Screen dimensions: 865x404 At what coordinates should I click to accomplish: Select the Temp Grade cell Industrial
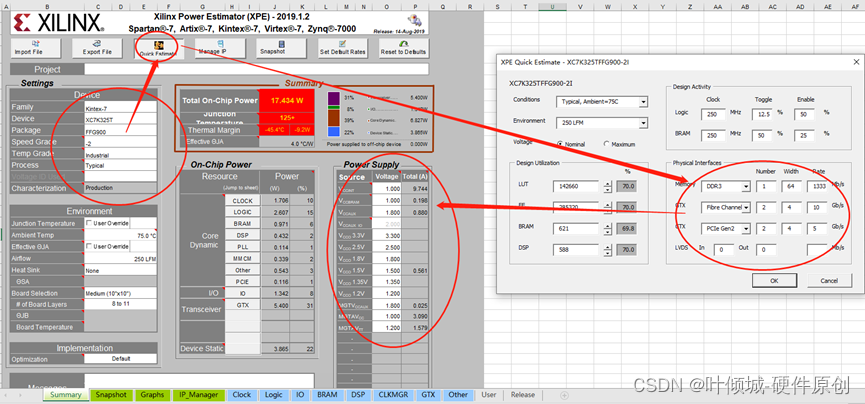[x=120, y=154]
